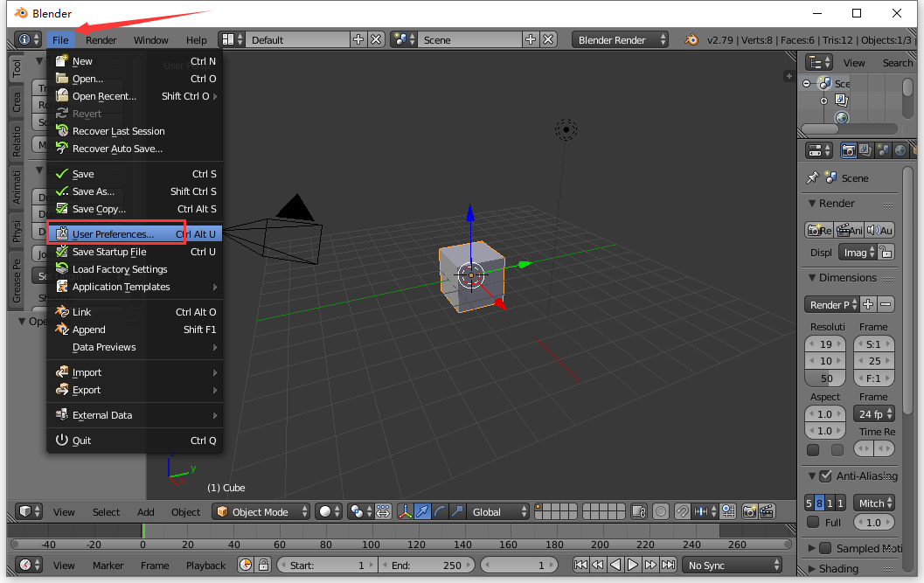Screen dimensions: 924x583
Task: Click the Animation render button
Action: click(849, 230)
